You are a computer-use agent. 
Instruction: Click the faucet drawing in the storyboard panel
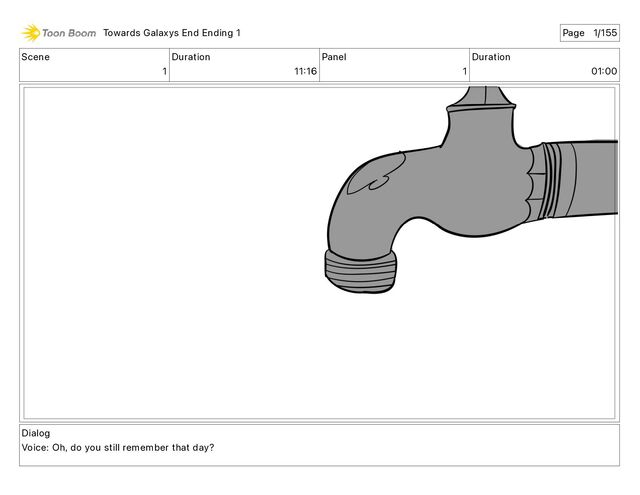[x=471, y=190]
